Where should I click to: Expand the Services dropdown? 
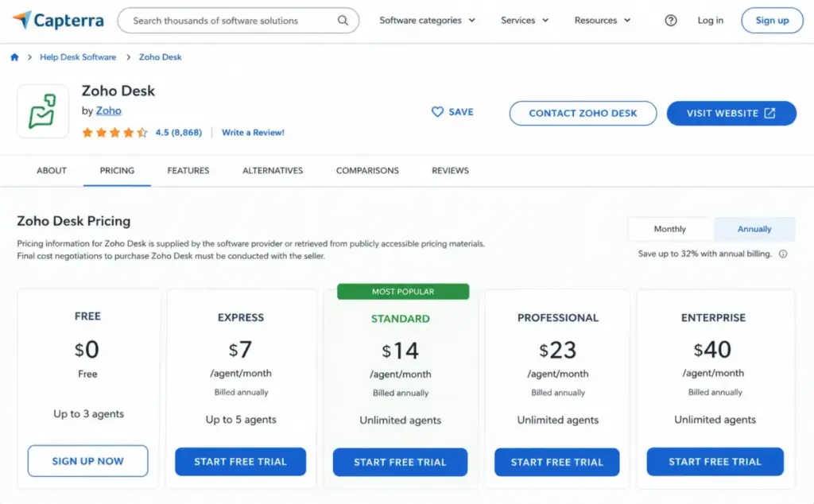525,20
